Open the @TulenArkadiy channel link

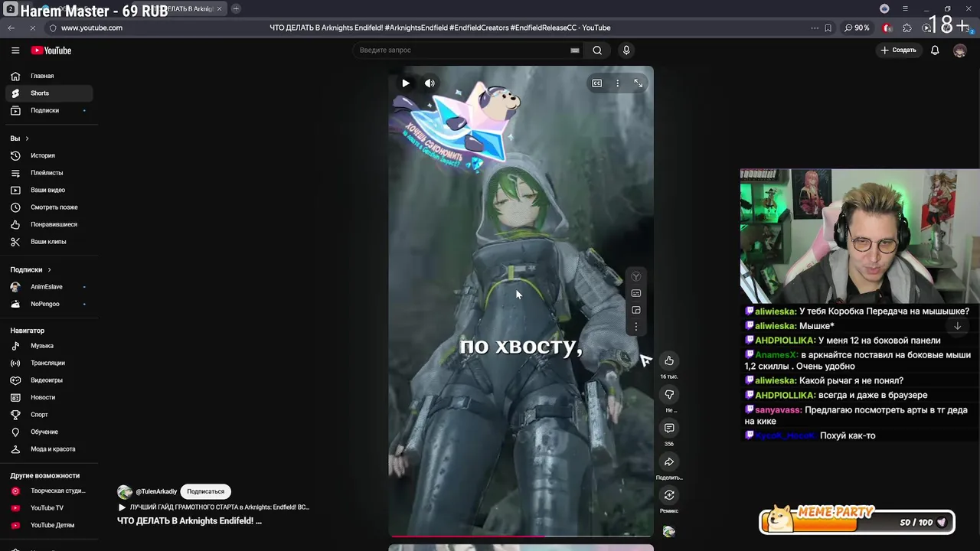point(156,491)
